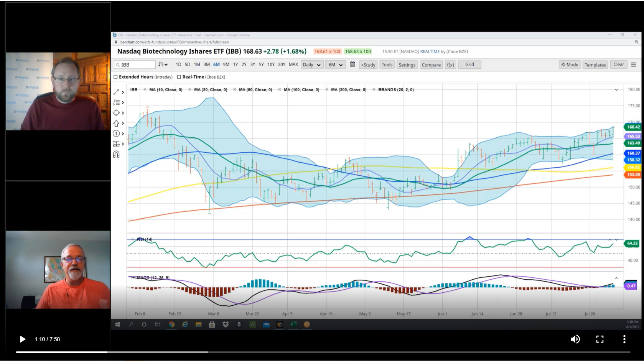Switch chart Mode (light/dark)
The image size is (644, 361).
pos(570,65)
